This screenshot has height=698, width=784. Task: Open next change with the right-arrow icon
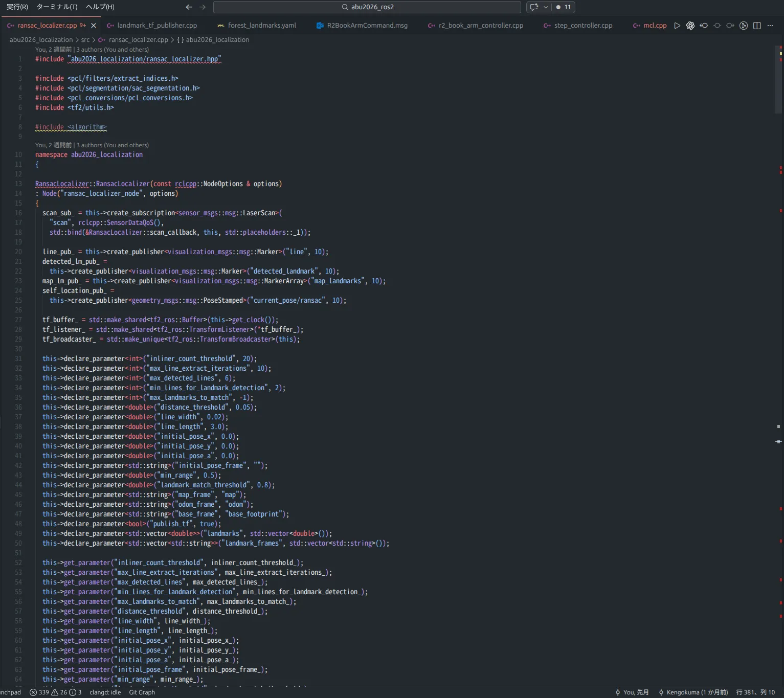(730, 26)
